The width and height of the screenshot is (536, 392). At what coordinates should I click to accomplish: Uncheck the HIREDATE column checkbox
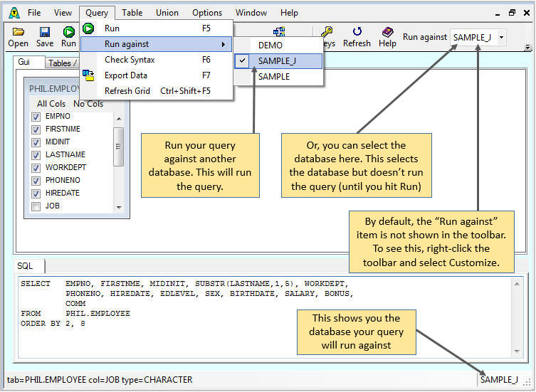pyautogui.click(x=36, y=194)
